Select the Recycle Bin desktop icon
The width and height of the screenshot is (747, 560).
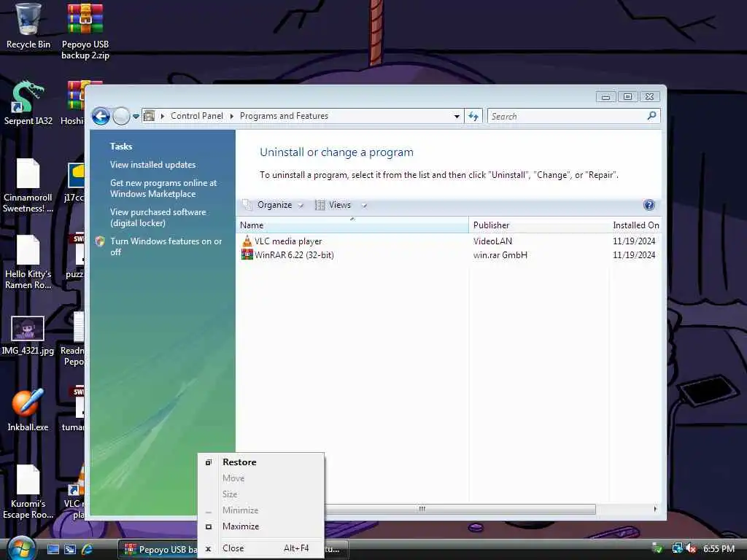(x=28, y=27)
